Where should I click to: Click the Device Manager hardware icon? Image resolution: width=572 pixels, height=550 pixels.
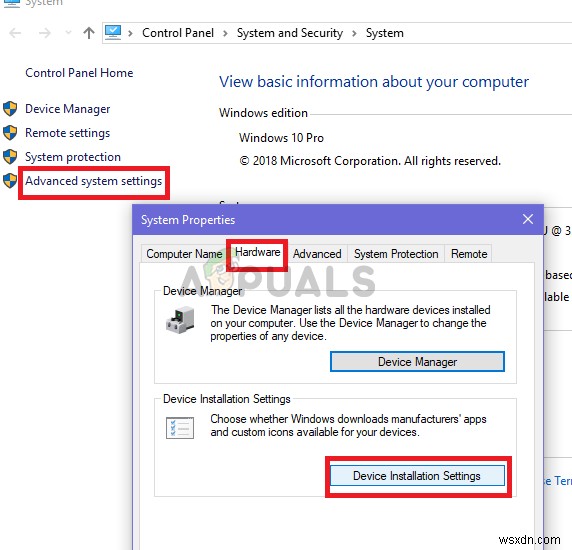coord(180,320)
